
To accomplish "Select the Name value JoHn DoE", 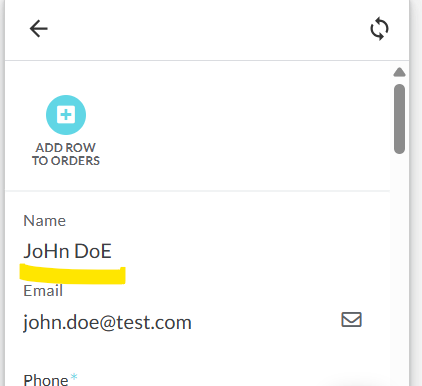I will point(67,251).
